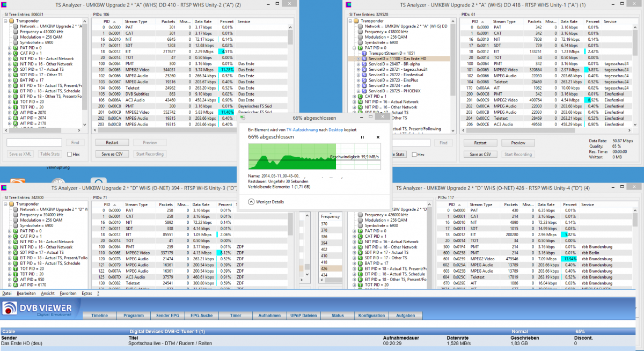Follow the TV-Aufzeichnung link in the copy dialog
The height and width of the screenshot is (351, 644).
tap(304, 130)
